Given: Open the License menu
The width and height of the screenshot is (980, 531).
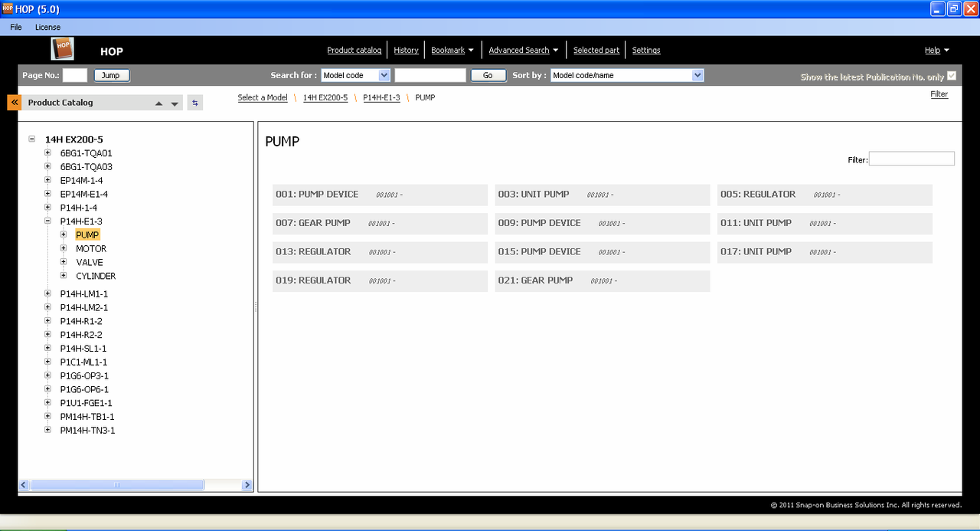Looking at the screenshot, I should pos(47,27).
